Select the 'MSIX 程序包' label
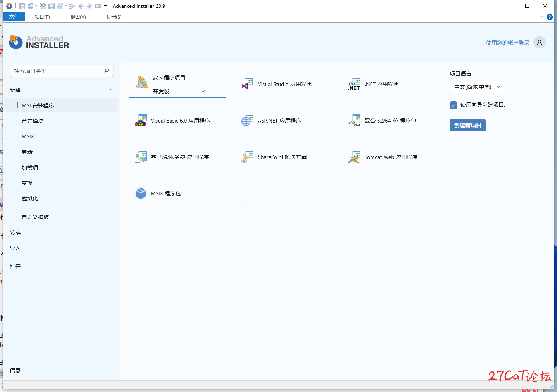 click(x=166, y=193)
